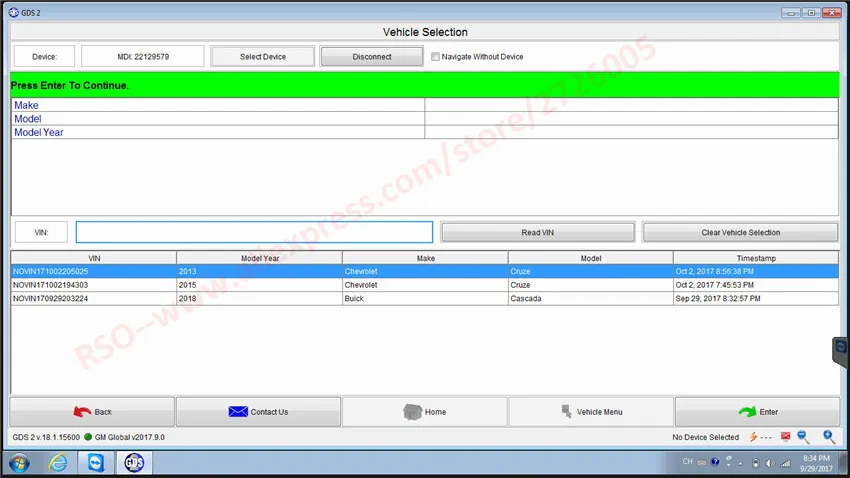Click the green Enter arrow icon
The height and width of the screenshot is (478, 850).
748,412
